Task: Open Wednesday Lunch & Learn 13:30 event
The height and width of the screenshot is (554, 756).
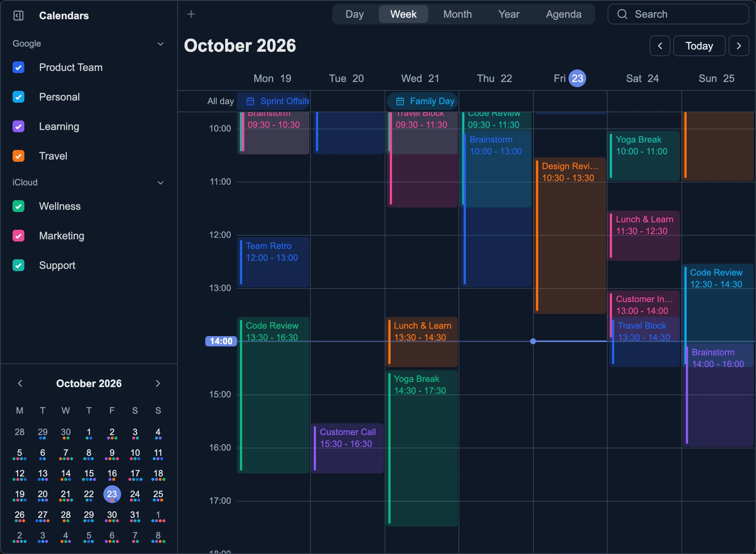Action: click(422, 342)
